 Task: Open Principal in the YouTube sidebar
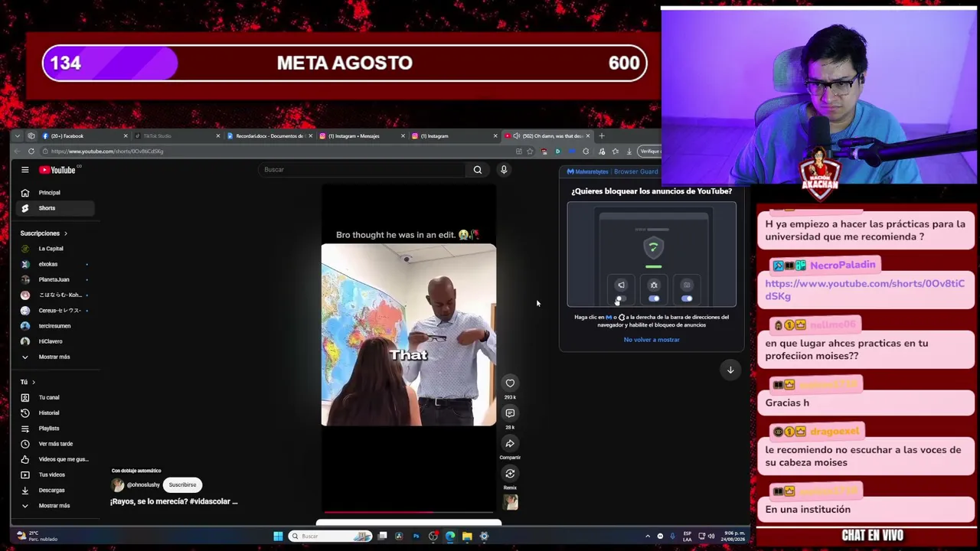point(54,193)
